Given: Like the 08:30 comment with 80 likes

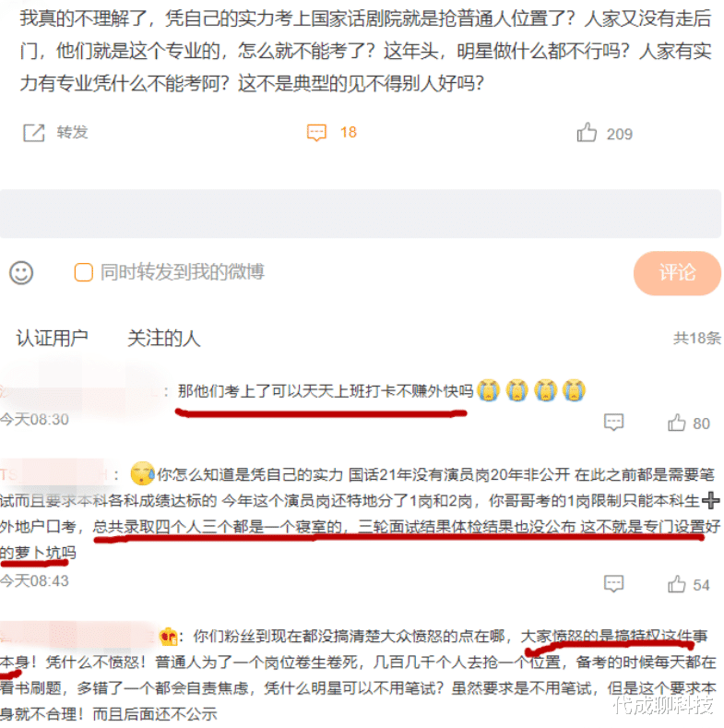Looking at the screenshot, I should pyautogui.click(x=677, y=423).
